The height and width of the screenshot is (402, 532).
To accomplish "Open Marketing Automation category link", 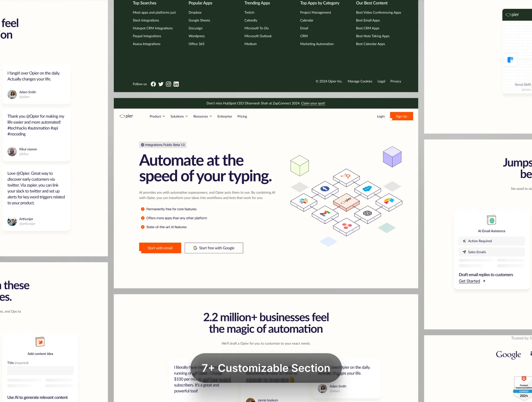I will coord(317,44).
